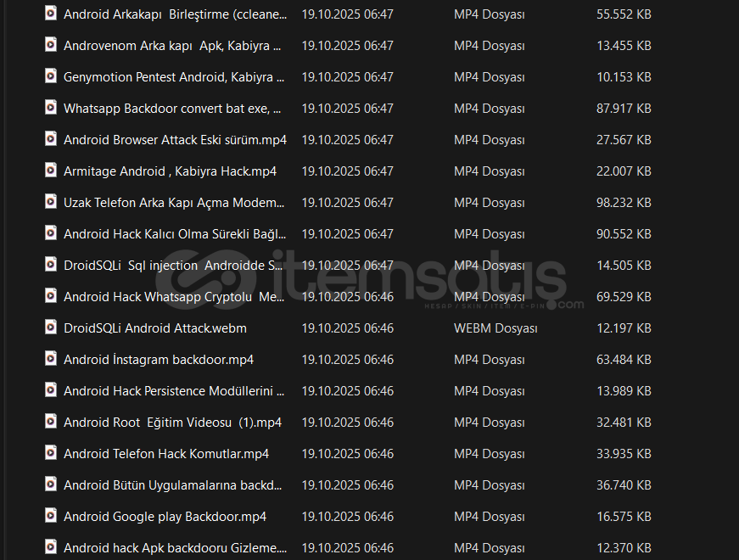
Task: Click the size value 16.575 KB
Action: coord(624,517)
